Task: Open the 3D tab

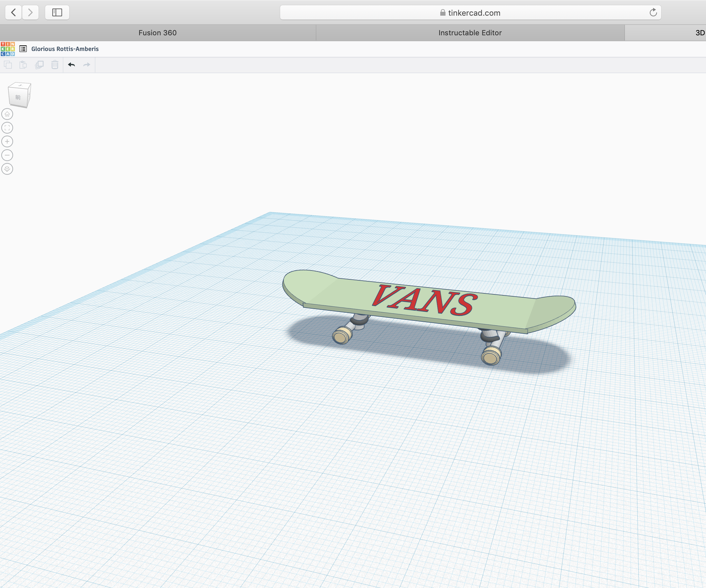Action: [x=699, y=33]
